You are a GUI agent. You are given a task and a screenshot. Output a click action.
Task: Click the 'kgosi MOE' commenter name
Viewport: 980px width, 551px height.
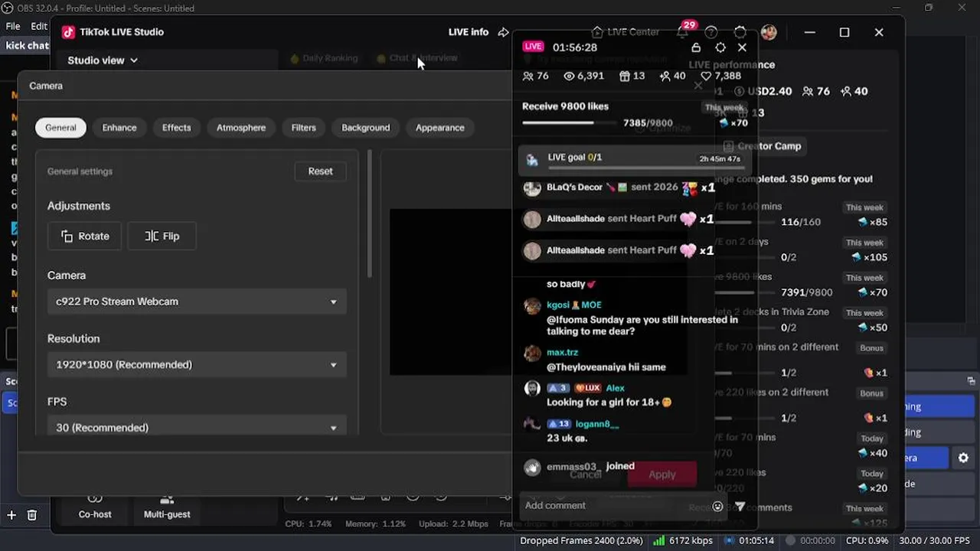click(574, 305)
